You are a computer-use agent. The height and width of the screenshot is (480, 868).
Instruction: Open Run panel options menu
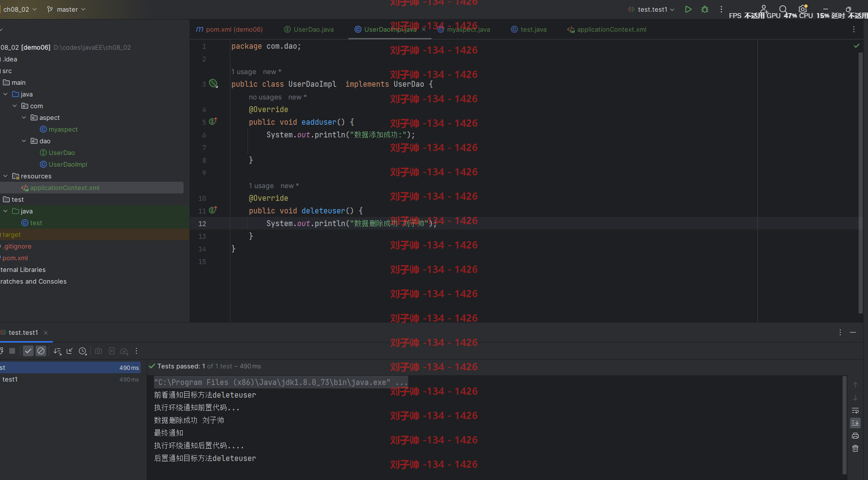point(840,332)
